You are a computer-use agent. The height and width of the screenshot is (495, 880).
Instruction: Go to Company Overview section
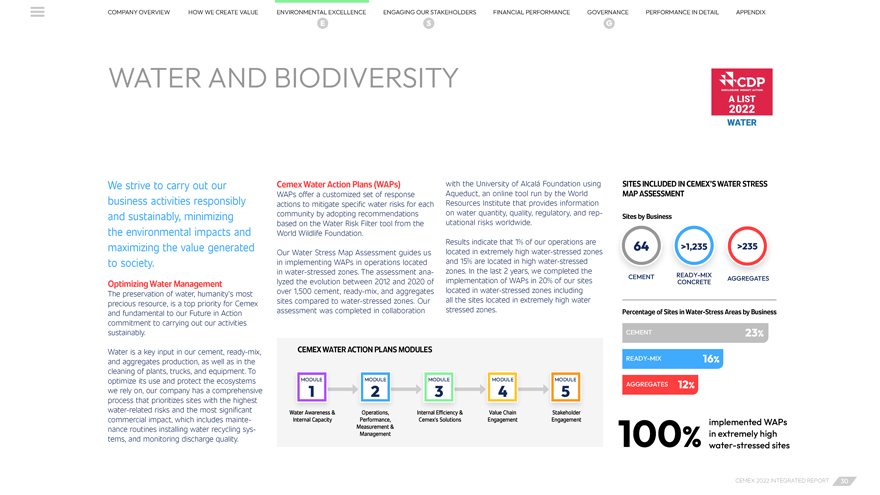pos(139,12)
